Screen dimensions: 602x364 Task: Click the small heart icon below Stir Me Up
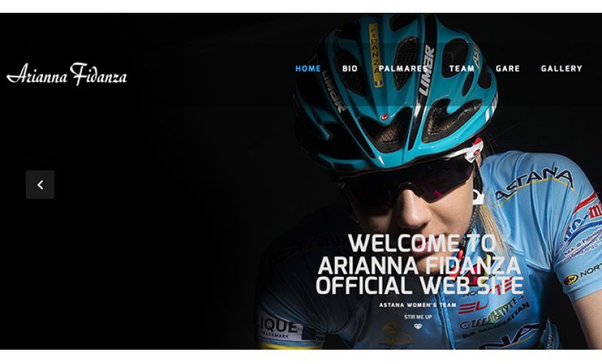click(x=418, y=326)
